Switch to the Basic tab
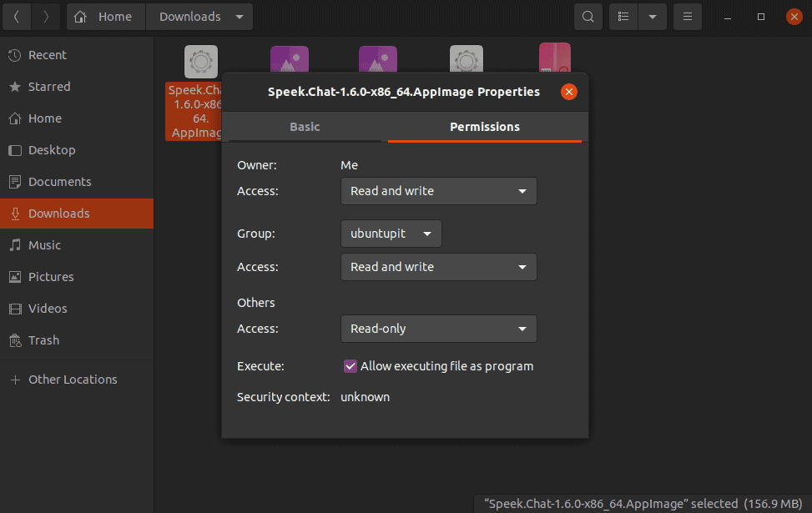Viewport: 812px width, 513px height. pyautogui.click(x=305, y=127)
